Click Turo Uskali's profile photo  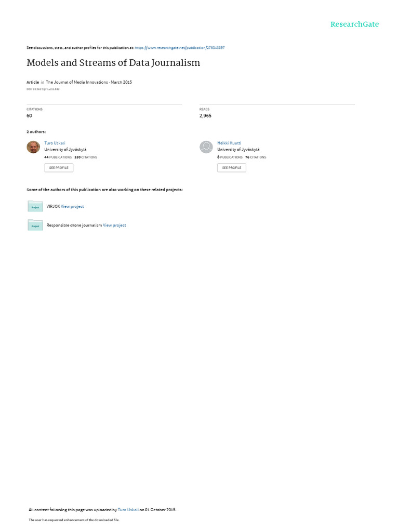[33, 147]
